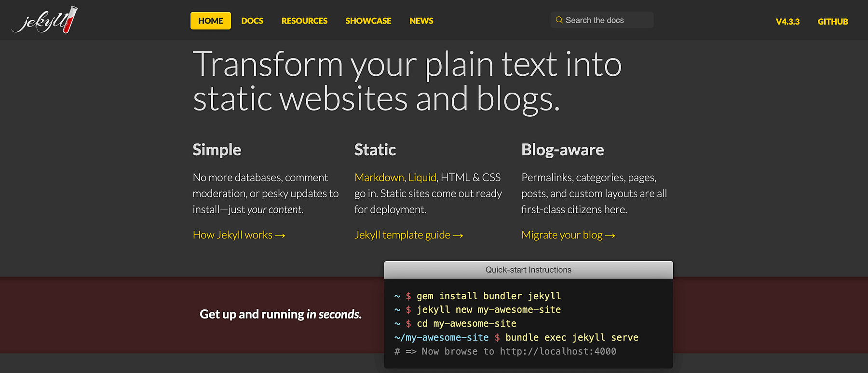Click the localhost:4000 comment line

[505, 351]
